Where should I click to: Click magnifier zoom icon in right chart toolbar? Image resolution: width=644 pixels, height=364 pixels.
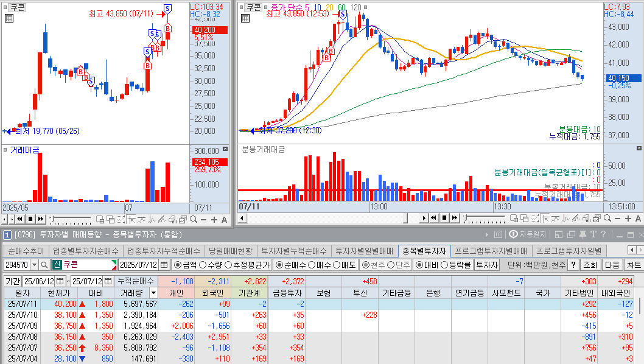click(x=607, y=218)
